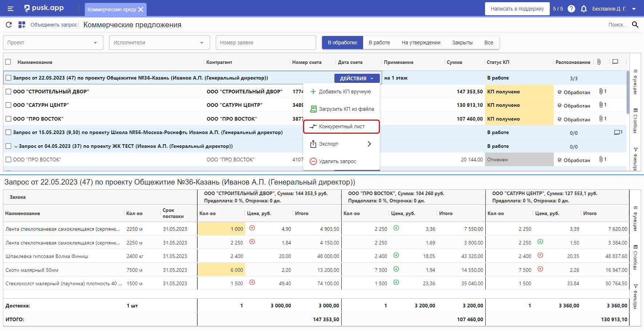This screenshot has width=644, height=331.
Task: Click the Написать в поддержку button
Action: click(x=517, y=9)
